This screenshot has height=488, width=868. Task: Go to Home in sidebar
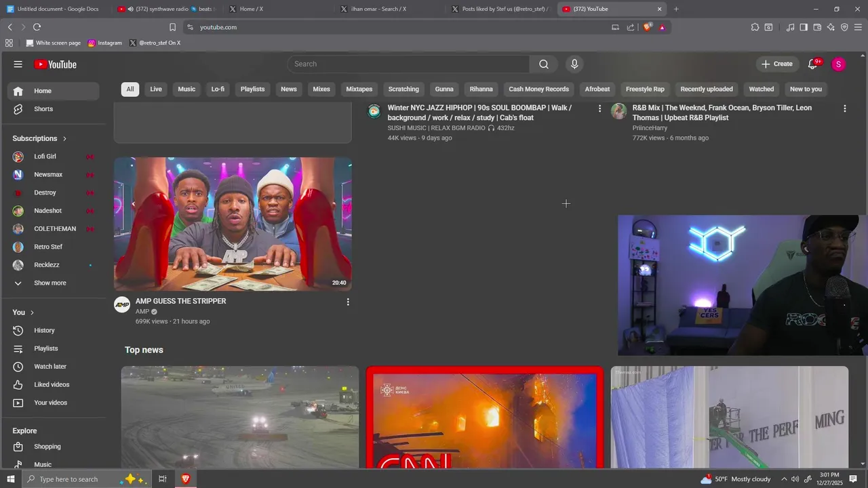52,91
